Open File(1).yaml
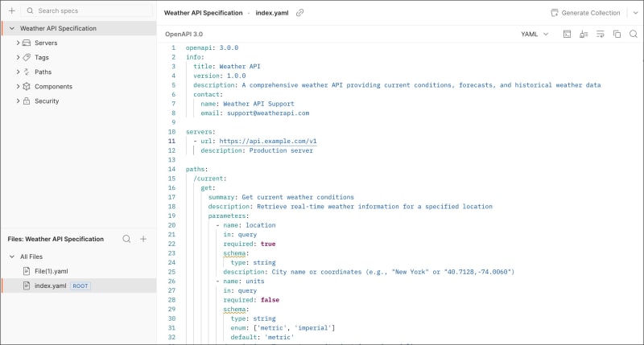644x345 pixels. click(x=51, y=271)
